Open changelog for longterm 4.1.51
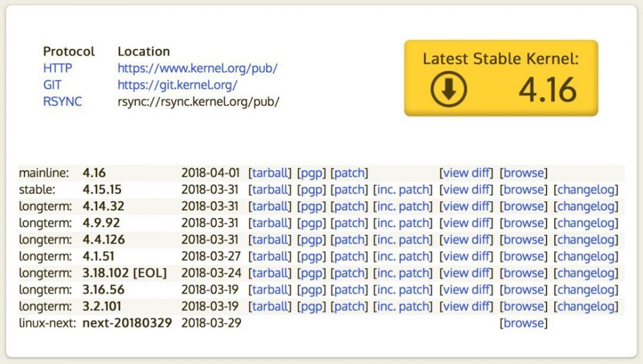 coord(586,256)
